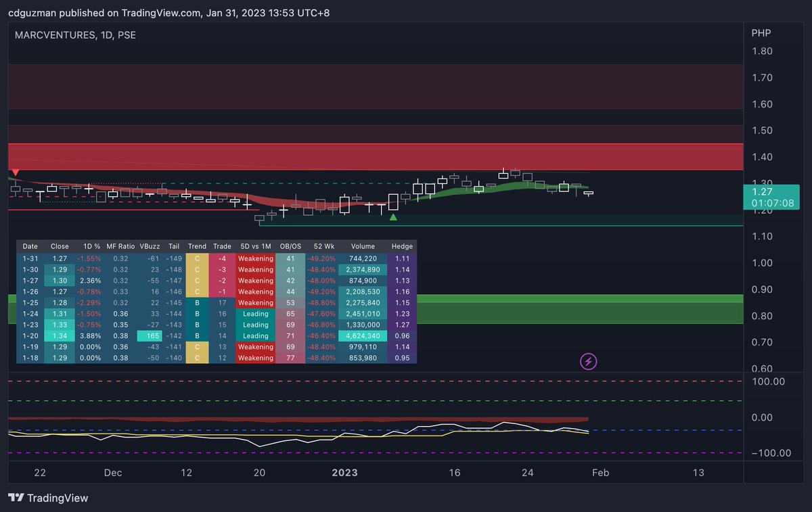The height and width of the screenshot is (512, 812).
Task: Click the cdguzman publisher name at top
Action: (x=32, y=12)
